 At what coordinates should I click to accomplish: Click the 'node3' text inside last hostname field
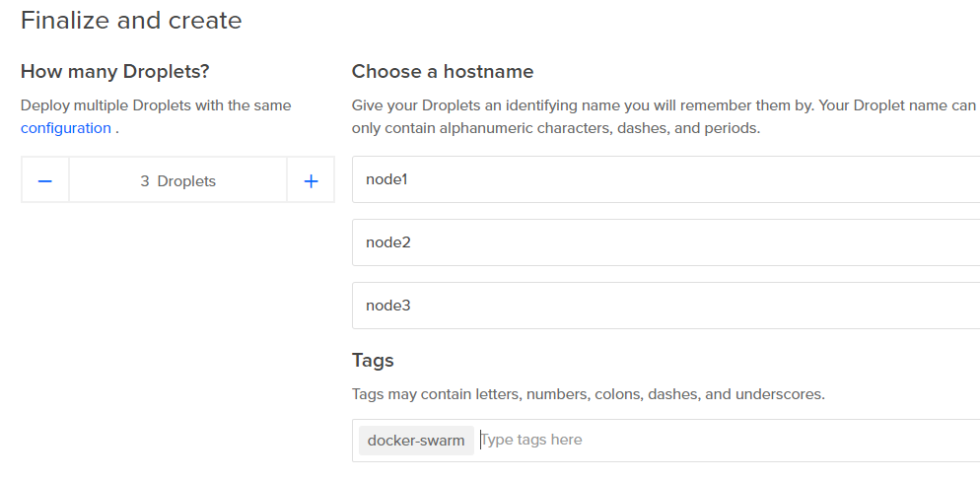tap(387, 306)
